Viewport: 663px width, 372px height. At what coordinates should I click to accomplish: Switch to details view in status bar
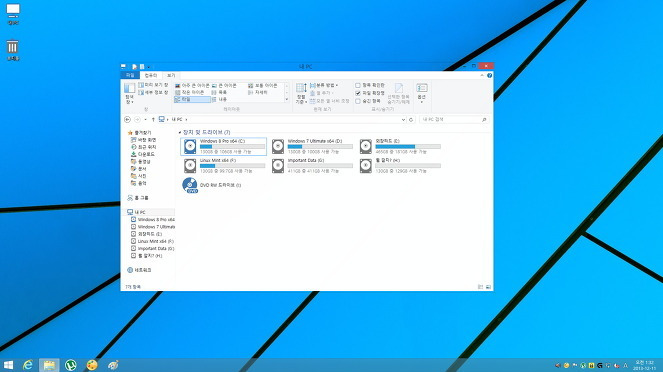coord(480,287)
